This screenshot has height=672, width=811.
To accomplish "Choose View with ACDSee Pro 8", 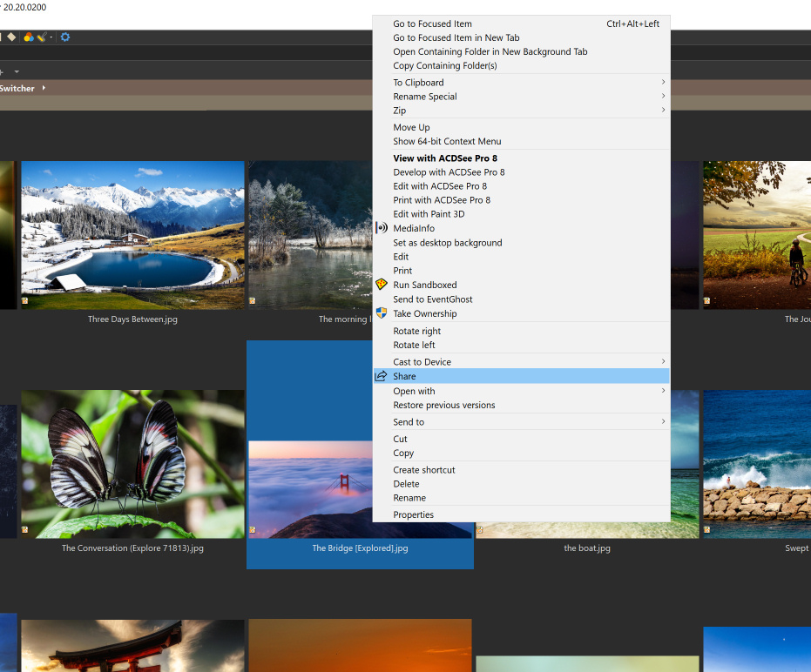I will click(x=445, y=158).
